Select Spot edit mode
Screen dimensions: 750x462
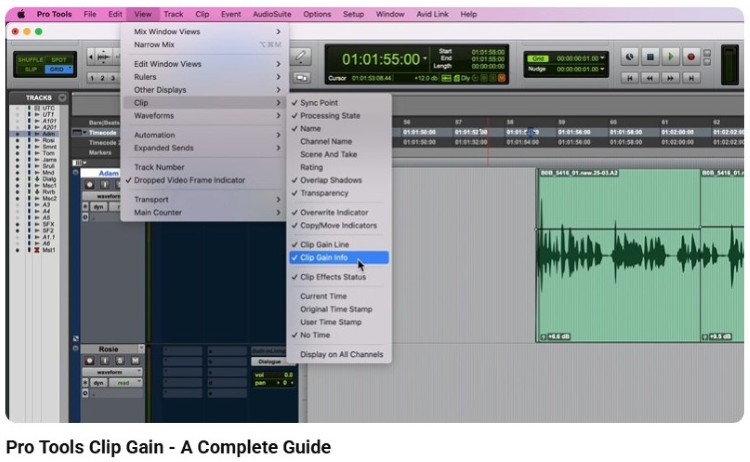pos(59,60)
